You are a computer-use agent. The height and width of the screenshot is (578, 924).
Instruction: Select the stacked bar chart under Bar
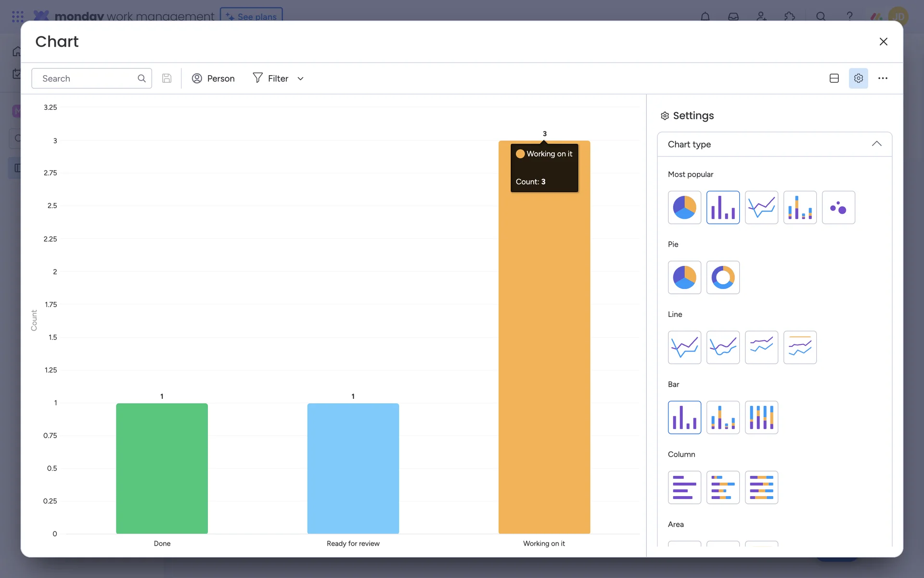pyautogui.click(x=723, y=418)
